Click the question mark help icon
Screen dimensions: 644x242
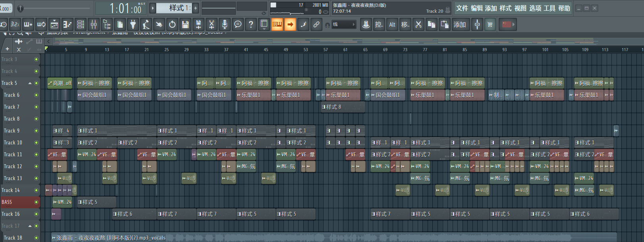[251, 25]
